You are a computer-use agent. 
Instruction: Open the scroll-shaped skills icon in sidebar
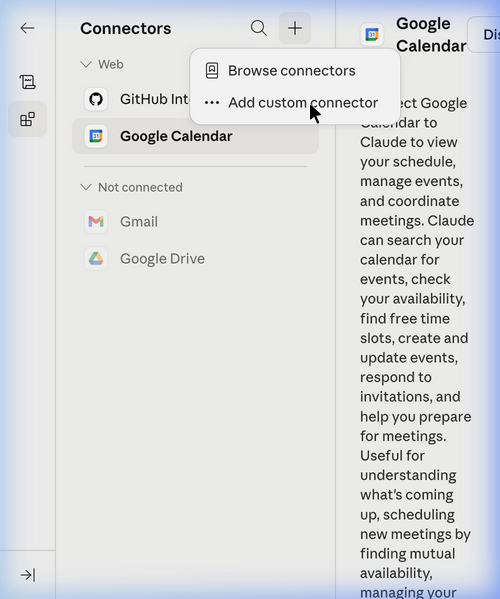[x=28, y=82]
